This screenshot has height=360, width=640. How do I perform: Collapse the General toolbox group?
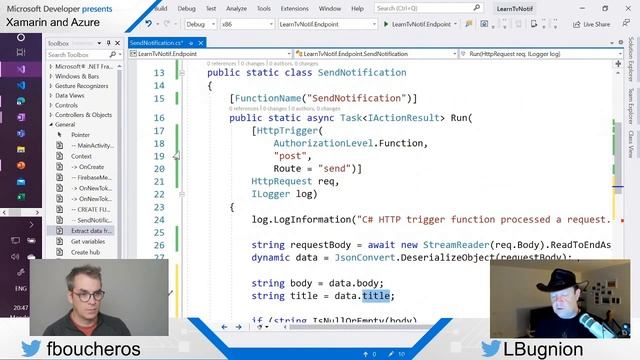(51, 124)
